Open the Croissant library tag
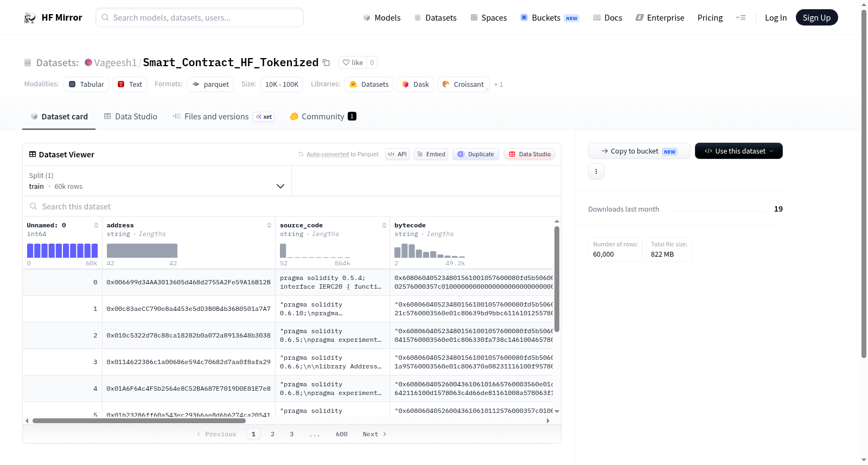This screenshot has height=465, width=868. pyautogui.click(x=463, y=84)
